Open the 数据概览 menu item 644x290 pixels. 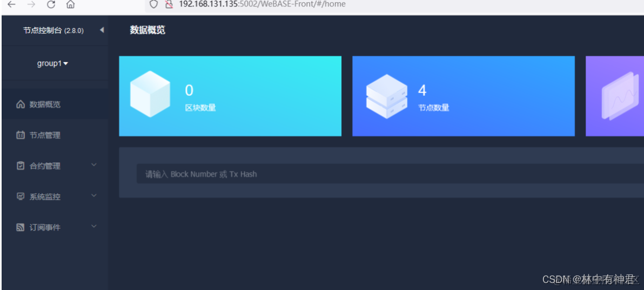point(55,104)
